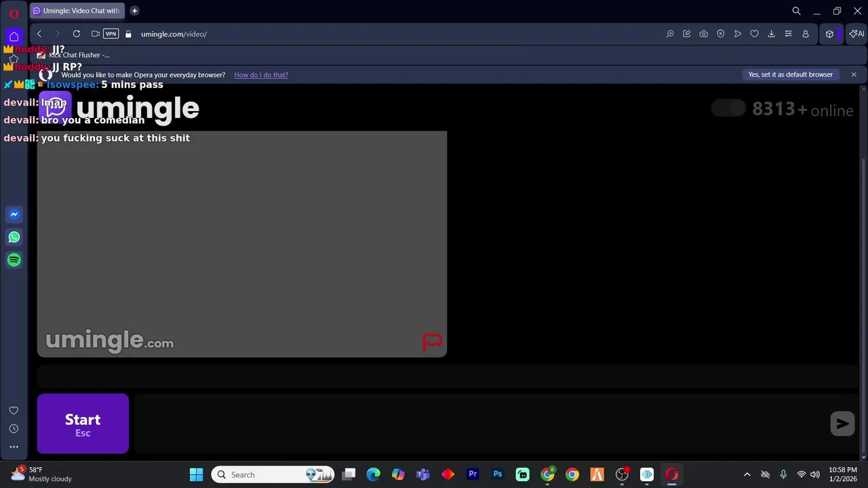The image size is (868, 488).
Task: Dismiss the default browser prompt
Action: point(854,75)
